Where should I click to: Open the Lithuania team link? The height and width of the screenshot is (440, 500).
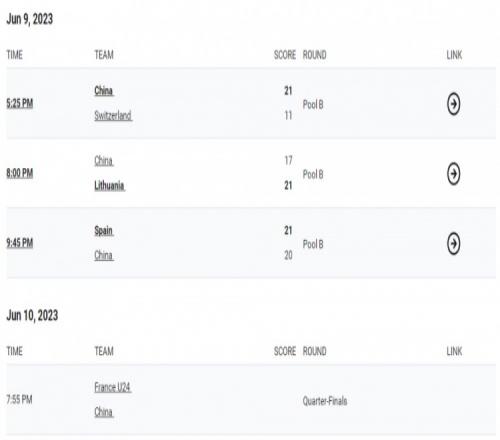coord(109,185)
